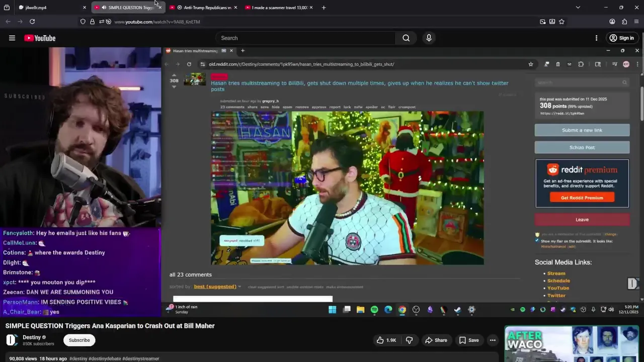
Task: Close the j4we8r.mp4 tab
Action: tap(85, 8)
